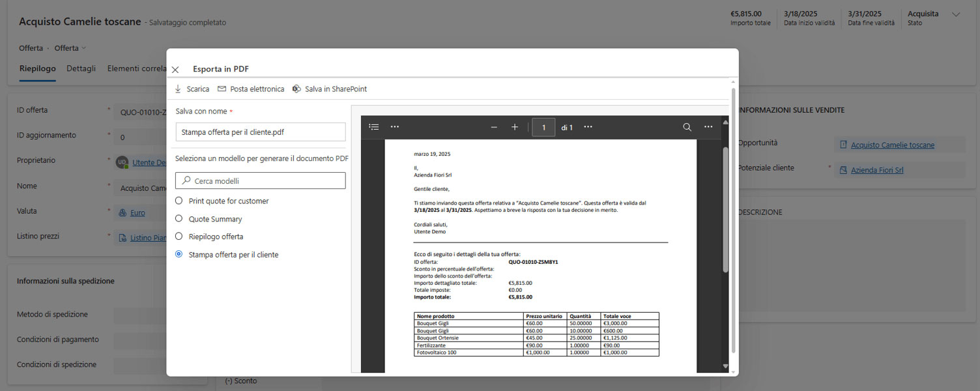Click the PDF viewer vertical scrollbar
The height and width of the screenshot is (391, 980).
[x=725, y=209]
